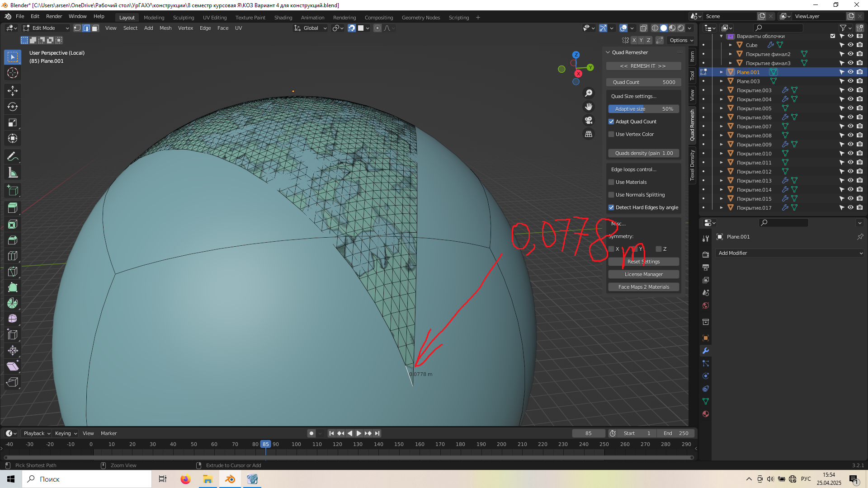The image size is (868, 488).
Task: Switch perspective/orthographic grid icon
Action: click(589, 134)
